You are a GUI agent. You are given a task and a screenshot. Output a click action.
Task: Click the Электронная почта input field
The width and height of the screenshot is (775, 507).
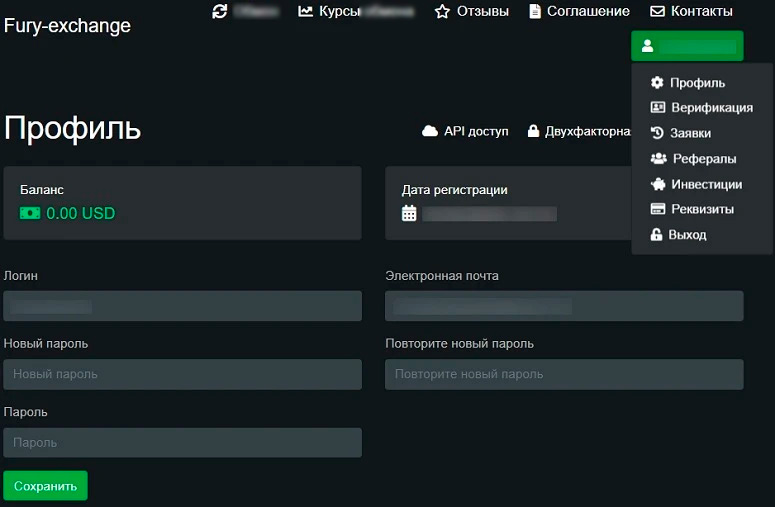point(564,306)
